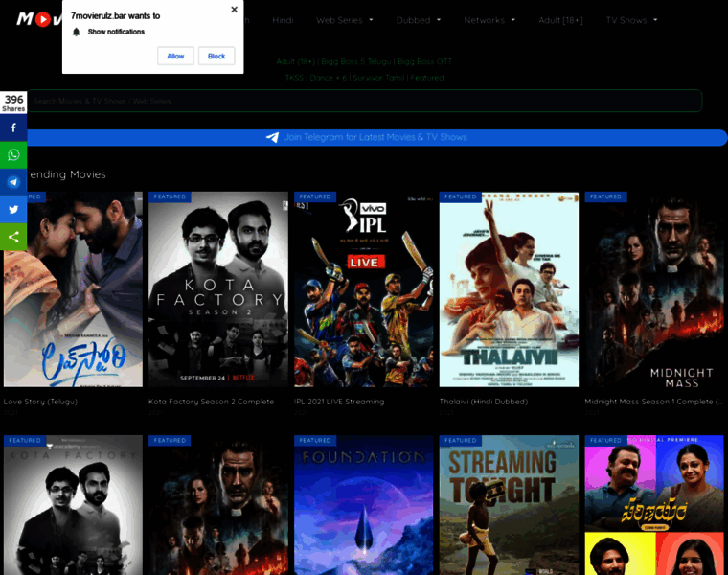Open the Love Story (Telugu) poster
The height and width of the screenshot is (575, 728).
pyautogui.click(x=73, y=289)
